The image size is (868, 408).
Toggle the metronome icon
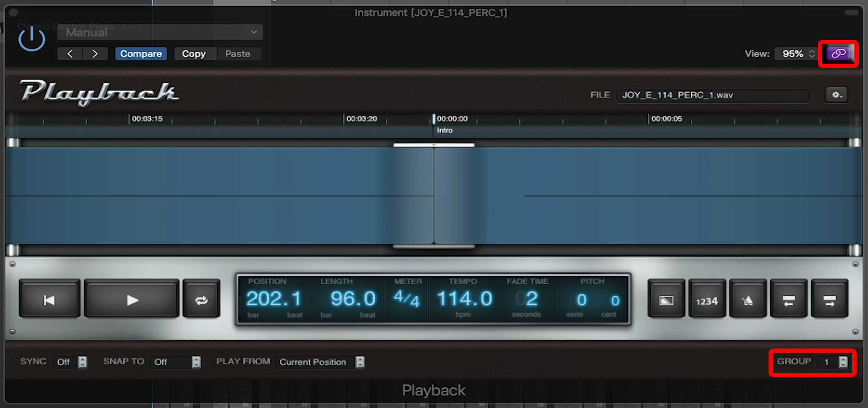tap(748, 299)
